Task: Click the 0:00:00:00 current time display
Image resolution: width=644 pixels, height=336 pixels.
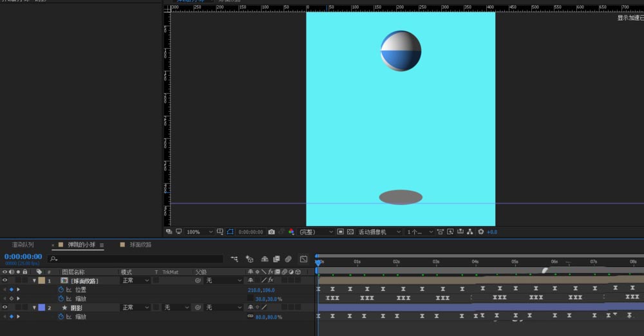Action: pos(23,257)
